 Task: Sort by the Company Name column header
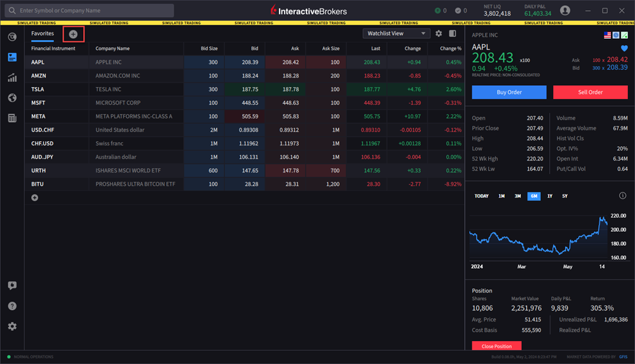(113, 48)
